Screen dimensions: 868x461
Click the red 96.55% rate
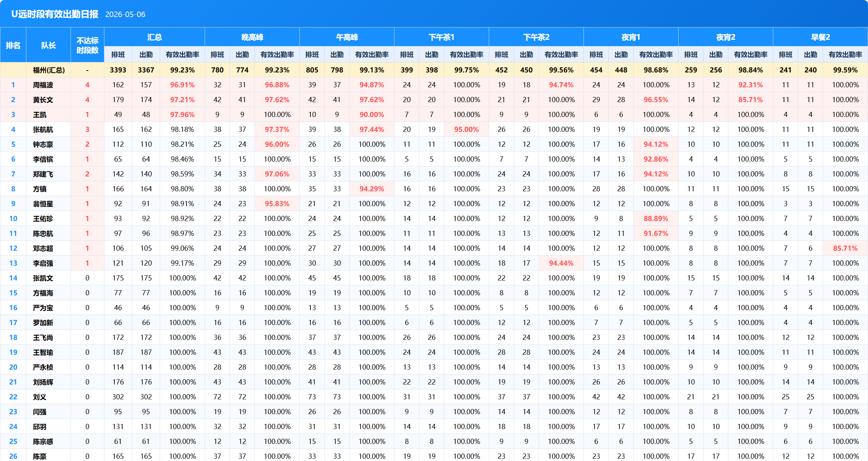pyautogui.click(x=656, y=100)
